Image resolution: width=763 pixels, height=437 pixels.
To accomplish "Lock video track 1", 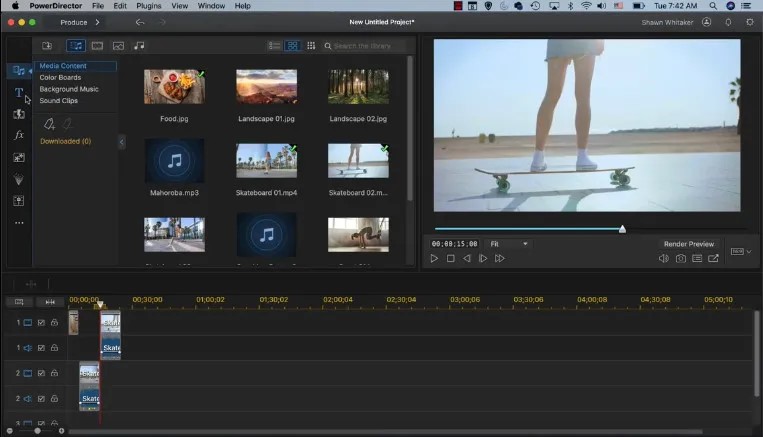I will [x=54, y=323].
